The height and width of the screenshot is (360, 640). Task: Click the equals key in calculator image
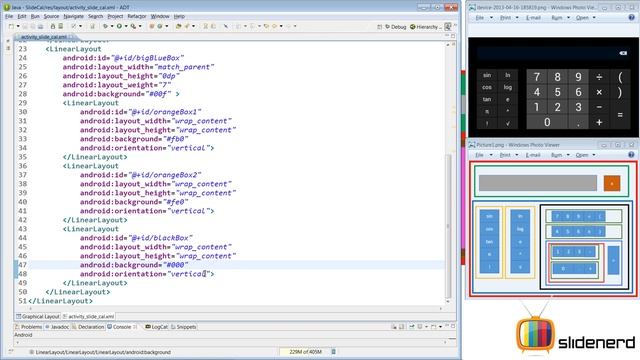[x=620, y=115]
